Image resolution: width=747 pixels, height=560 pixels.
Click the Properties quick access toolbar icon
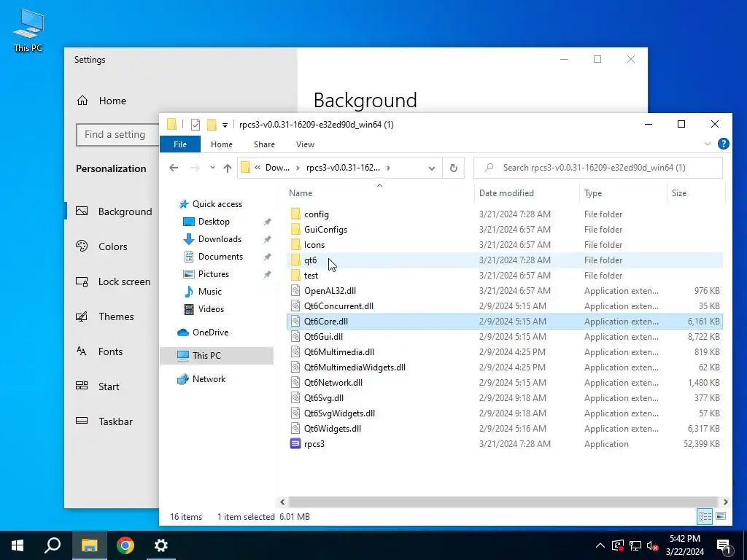(x=196, y=125)
